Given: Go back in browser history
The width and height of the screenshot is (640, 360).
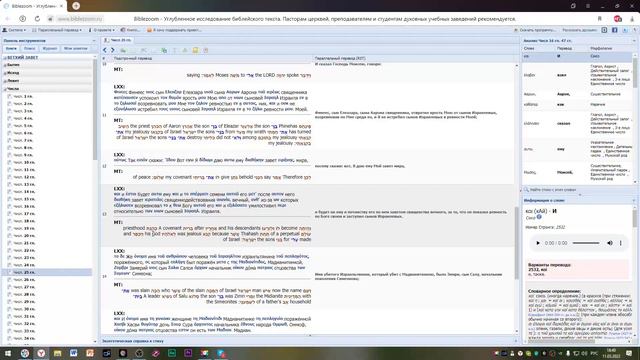Looking at the screenshot, I should point(7,19).
